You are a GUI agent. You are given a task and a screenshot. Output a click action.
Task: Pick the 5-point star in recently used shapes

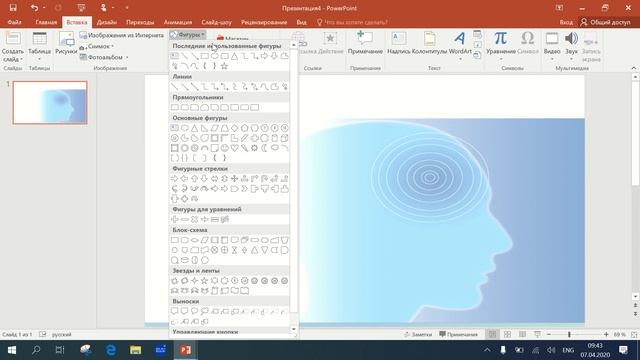tap(224, 66)
